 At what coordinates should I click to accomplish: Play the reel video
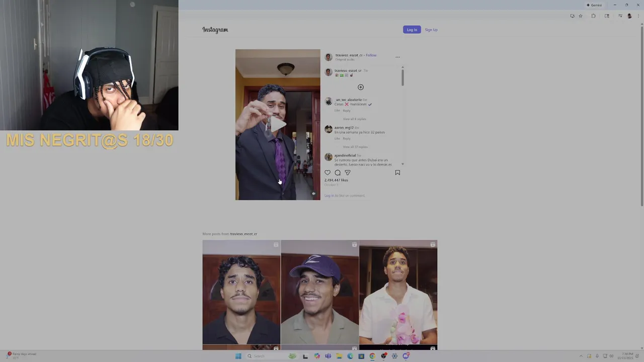pos(278,124)
